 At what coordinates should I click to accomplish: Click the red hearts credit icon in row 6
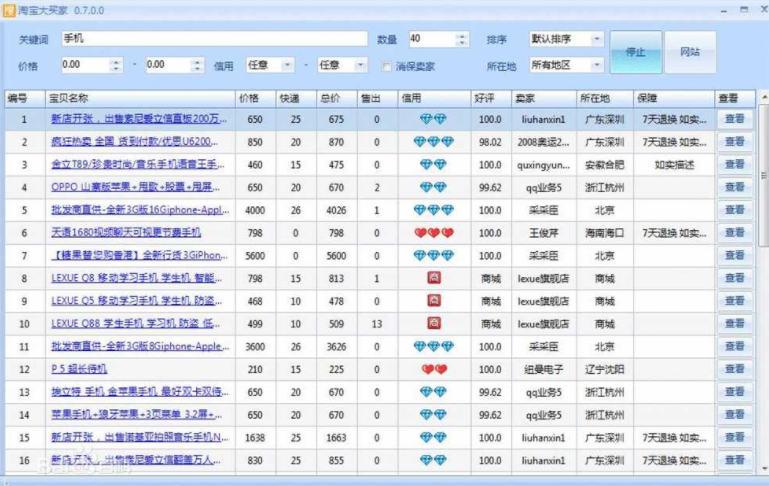click(x=434, y=233)
